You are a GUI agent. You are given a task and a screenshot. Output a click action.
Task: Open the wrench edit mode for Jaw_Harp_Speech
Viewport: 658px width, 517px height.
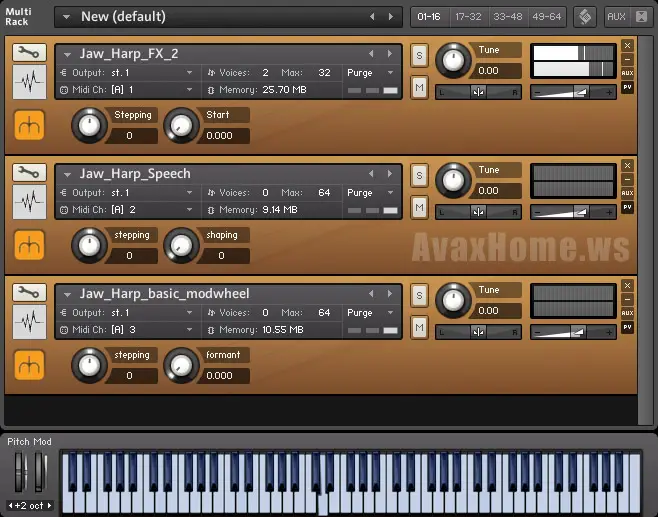click(x=29, y=172)
